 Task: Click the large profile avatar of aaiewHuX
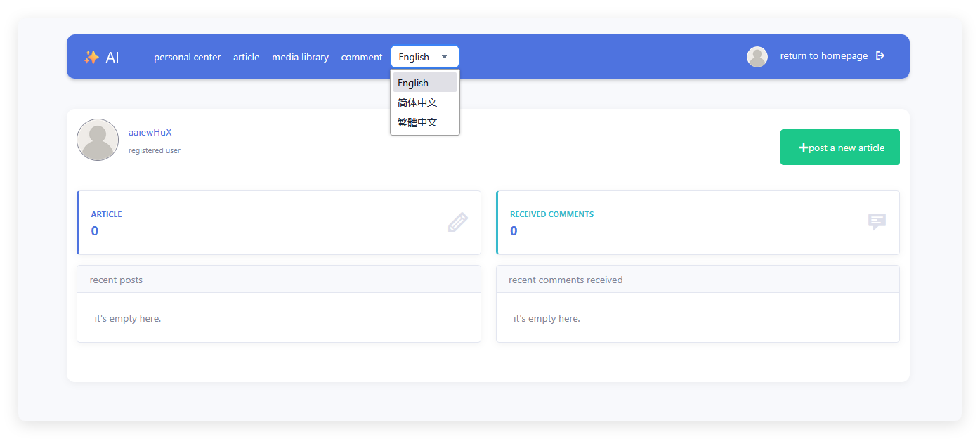98,140
